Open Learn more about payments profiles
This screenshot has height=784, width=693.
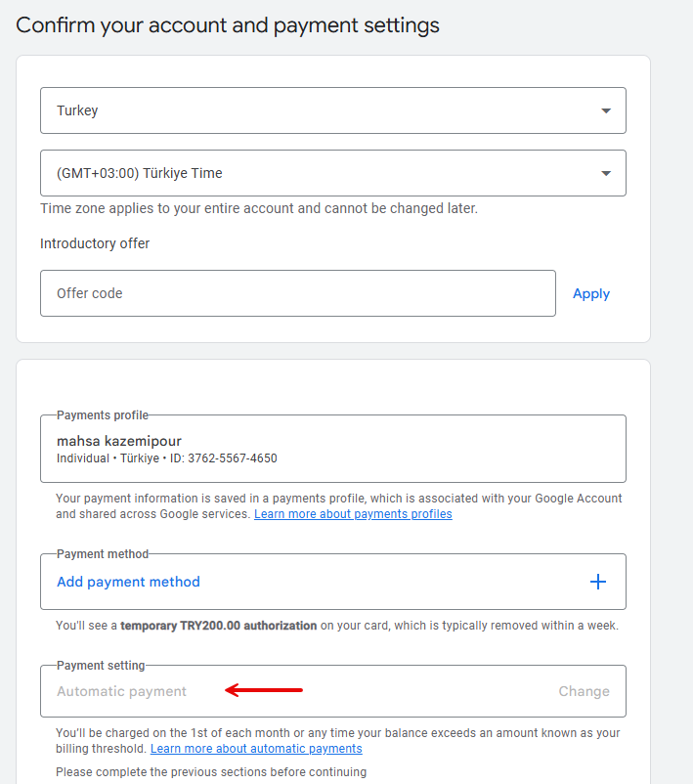(x=353, y=513)
